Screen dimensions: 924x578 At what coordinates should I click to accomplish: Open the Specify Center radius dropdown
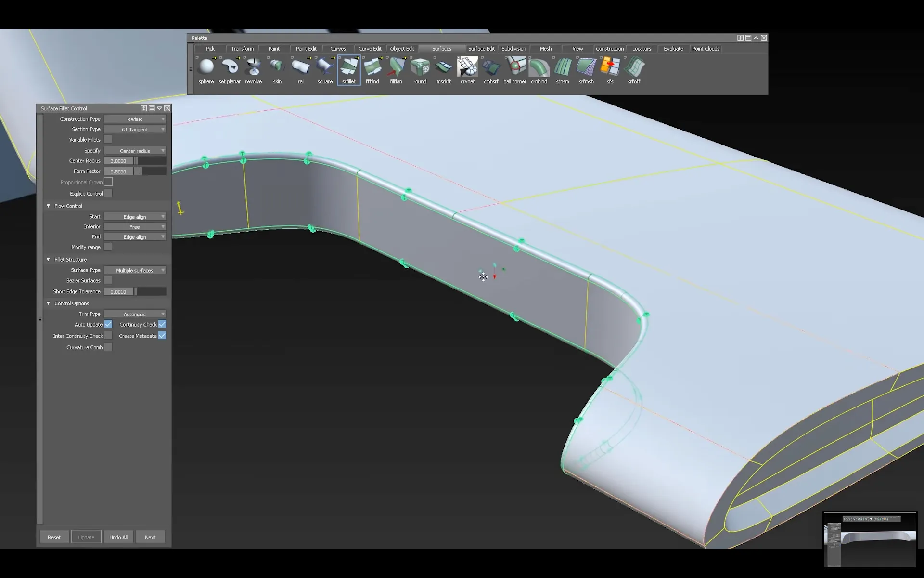(x=135, y=151)
